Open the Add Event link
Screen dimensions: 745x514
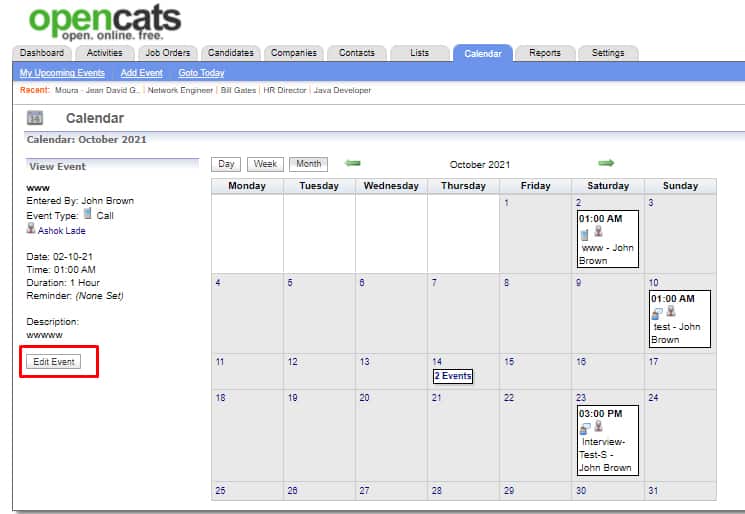pyautogui.click(x=141, y=73)
